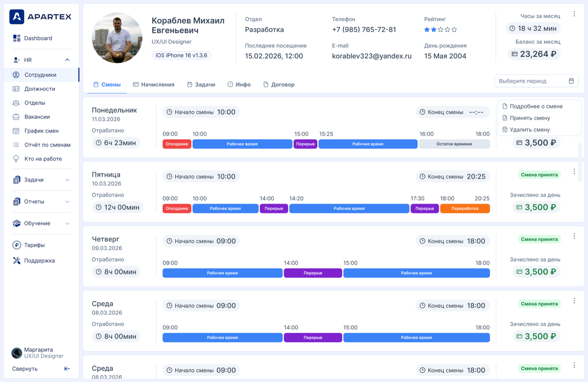The image size is (588, 382).
Task: Click the second rating star
Action: click(x=434, y=30)
